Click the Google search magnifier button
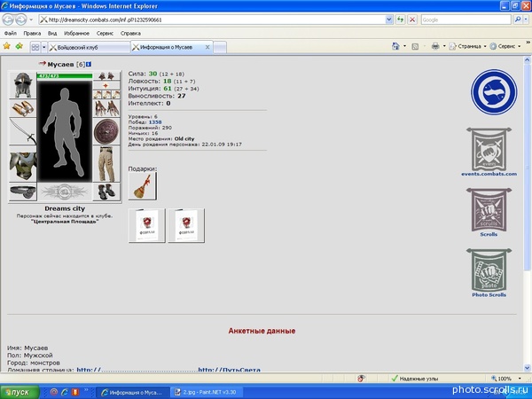Viewport: 532px width, 399px height. 518,20
